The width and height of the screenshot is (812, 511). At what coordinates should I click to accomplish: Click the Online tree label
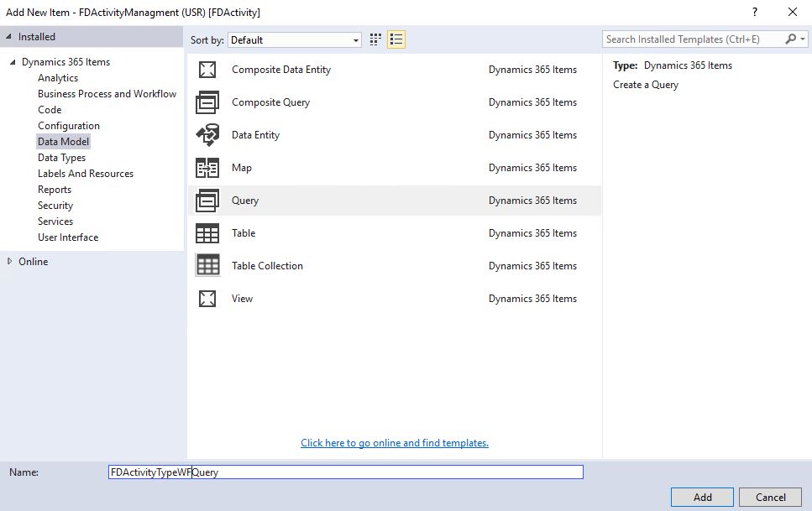click(33, 262)
